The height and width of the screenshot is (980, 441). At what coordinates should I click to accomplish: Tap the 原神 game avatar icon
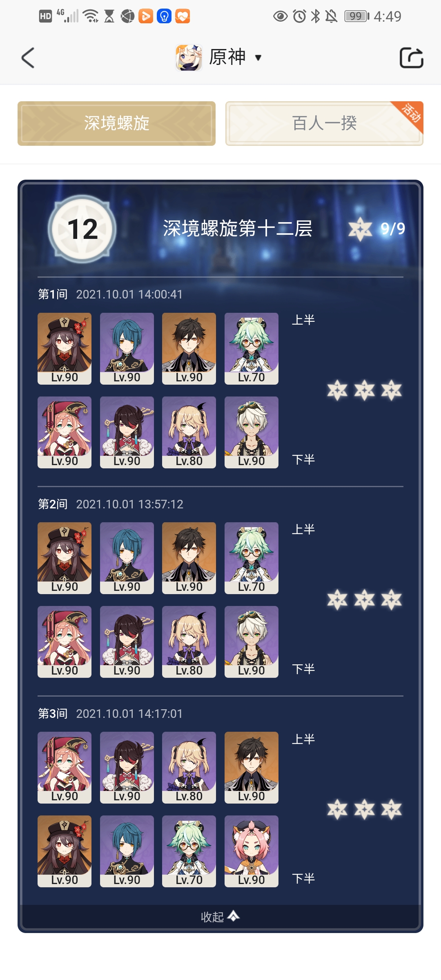point(189,58)
